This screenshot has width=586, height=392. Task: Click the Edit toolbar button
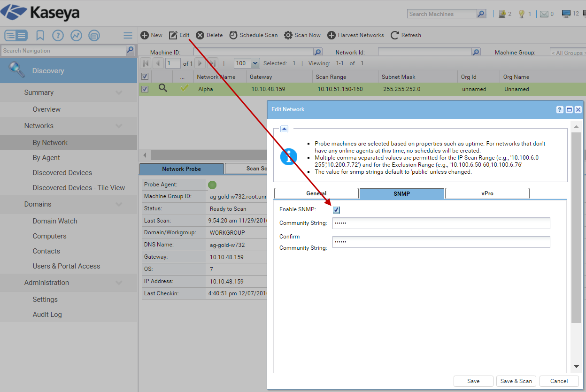(x=179, y=35)
